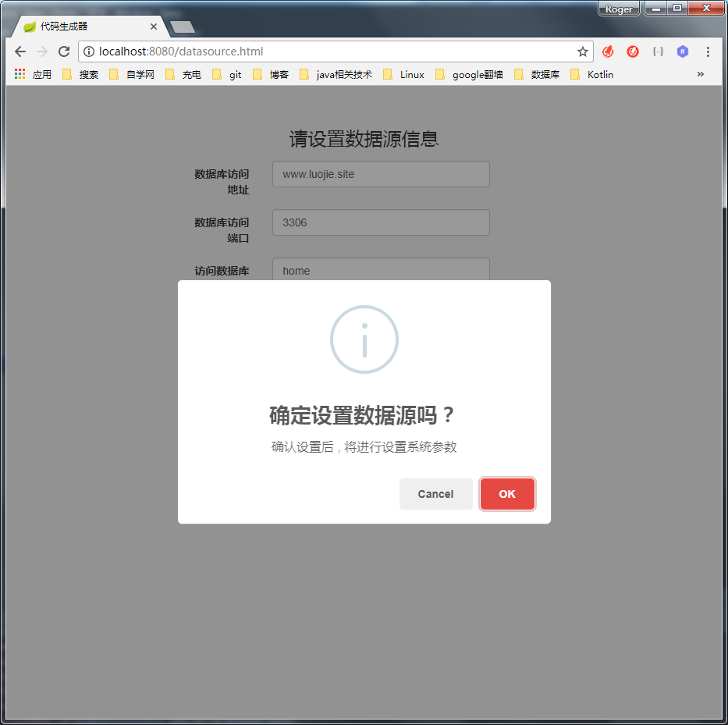
Task: Expand hidden bookmarks with double chevron
Action: 700,74
